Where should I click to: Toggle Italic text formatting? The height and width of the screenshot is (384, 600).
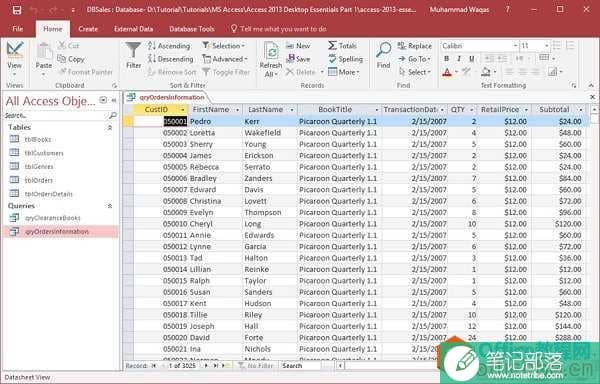tap(459, 59)
